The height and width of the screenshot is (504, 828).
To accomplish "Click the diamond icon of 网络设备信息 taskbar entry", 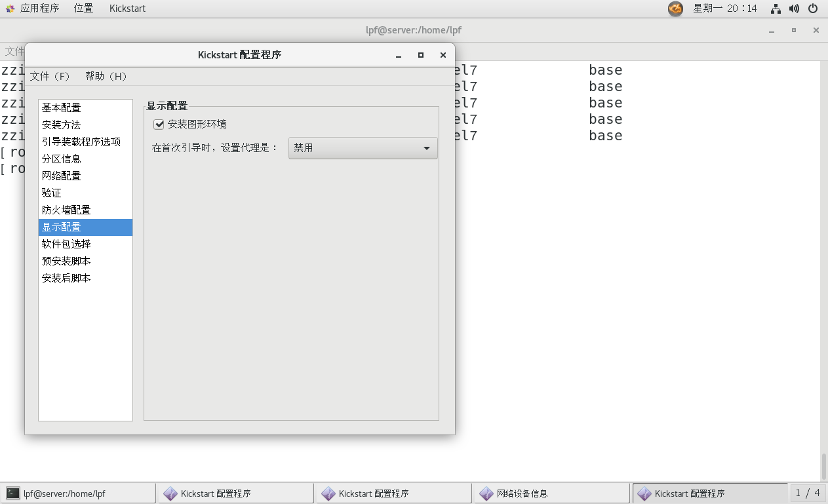I will [486, 494].
